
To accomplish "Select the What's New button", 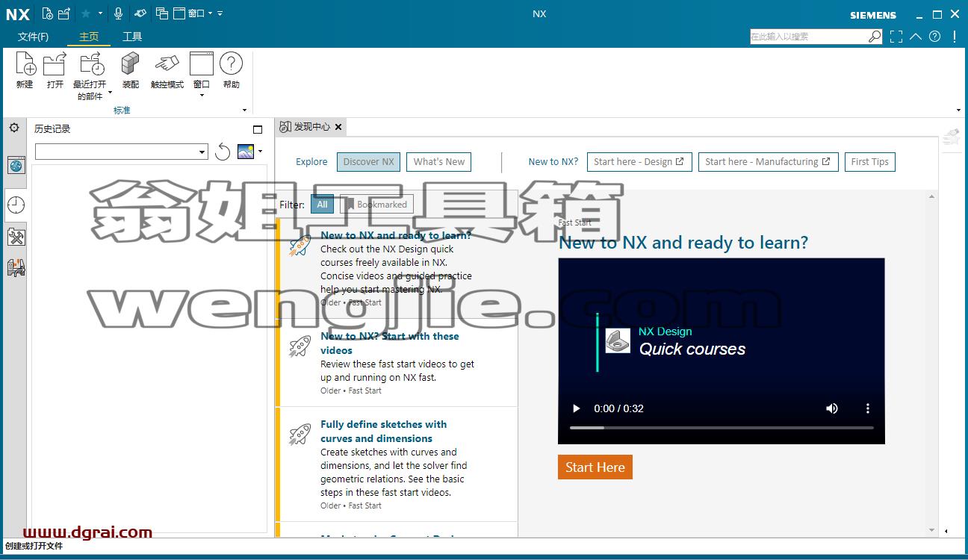I will [x=439, y=162].
